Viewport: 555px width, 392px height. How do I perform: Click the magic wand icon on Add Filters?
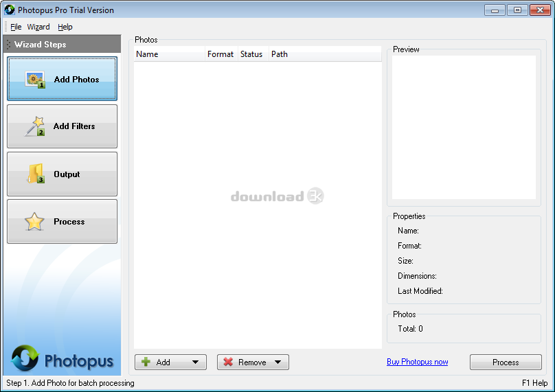[34, 126]
